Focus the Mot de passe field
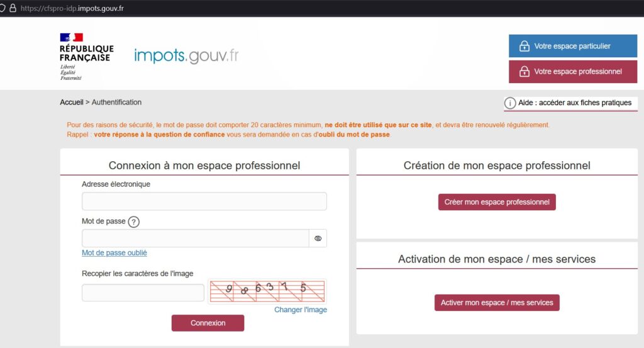 tap(196, 239)
